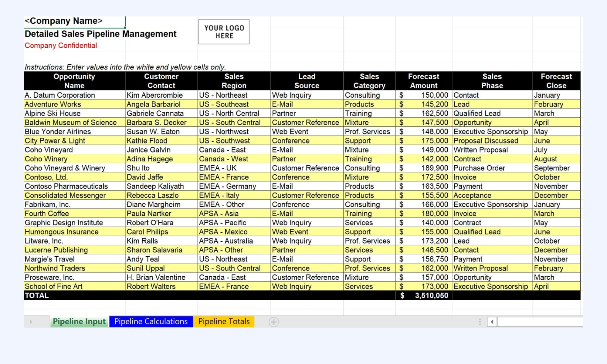The height and width of the screenshot is (364, 607).
Task: Click the Instructions text line
Action: point(125,67)
